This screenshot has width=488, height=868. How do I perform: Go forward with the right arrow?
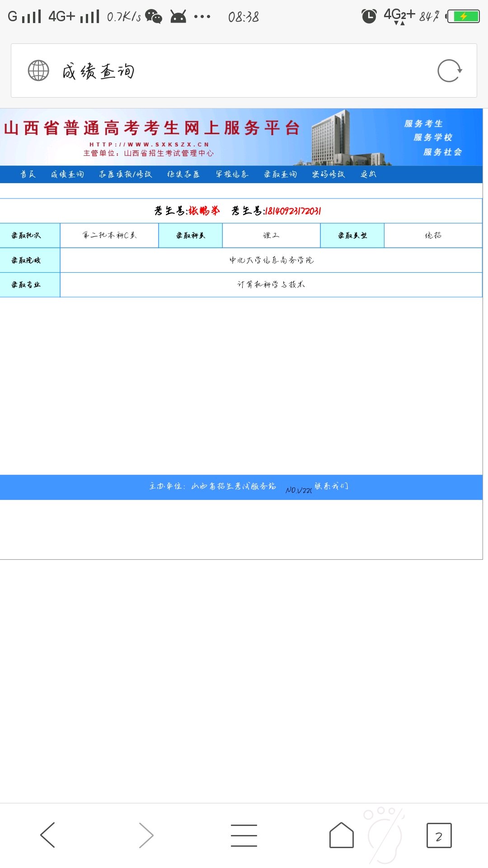[x=146, y=835]
